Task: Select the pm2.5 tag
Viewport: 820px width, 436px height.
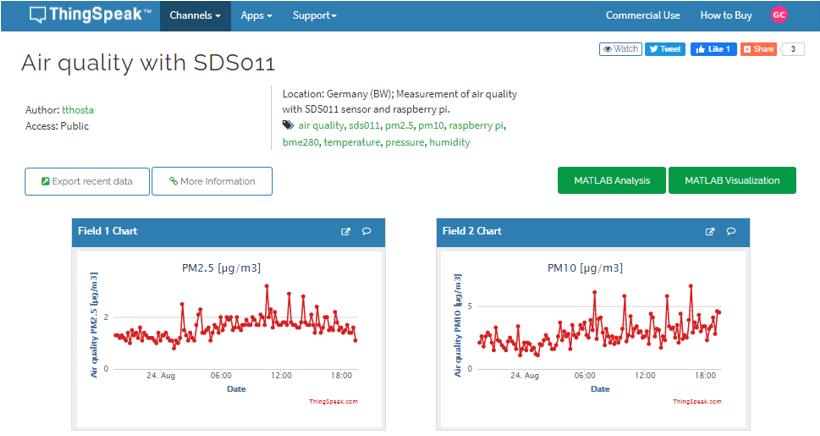Action: (399, 125)
